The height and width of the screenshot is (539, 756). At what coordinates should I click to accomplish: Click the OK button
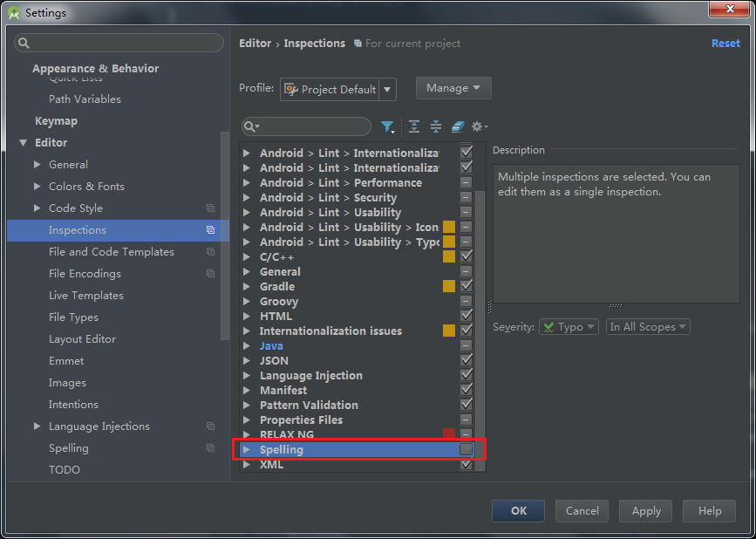tap(518, 511)
